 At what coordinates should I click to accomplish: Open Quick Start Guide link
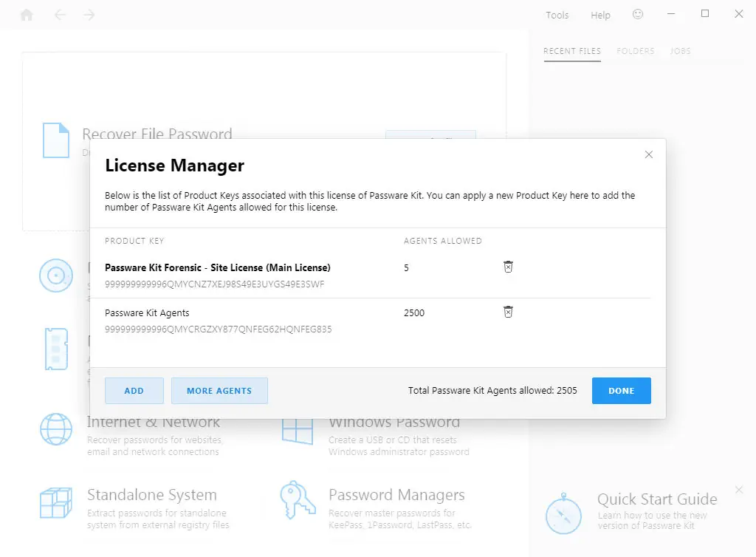coord(657,499)
